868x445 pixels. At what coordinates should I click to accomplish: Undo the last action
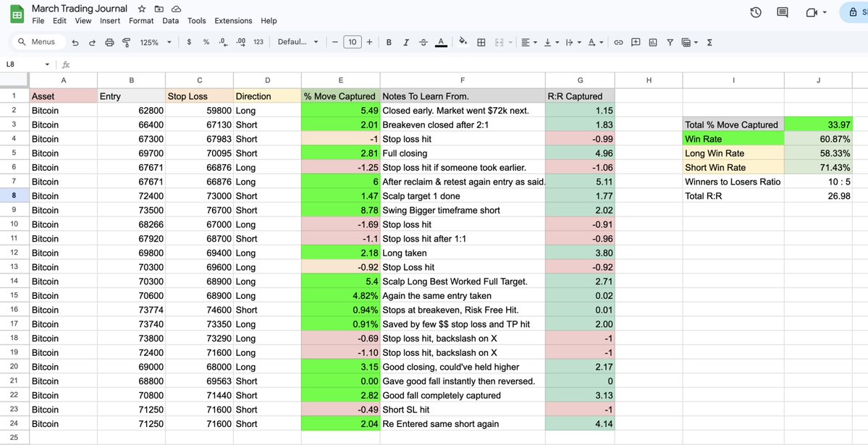tap(75, 42)
